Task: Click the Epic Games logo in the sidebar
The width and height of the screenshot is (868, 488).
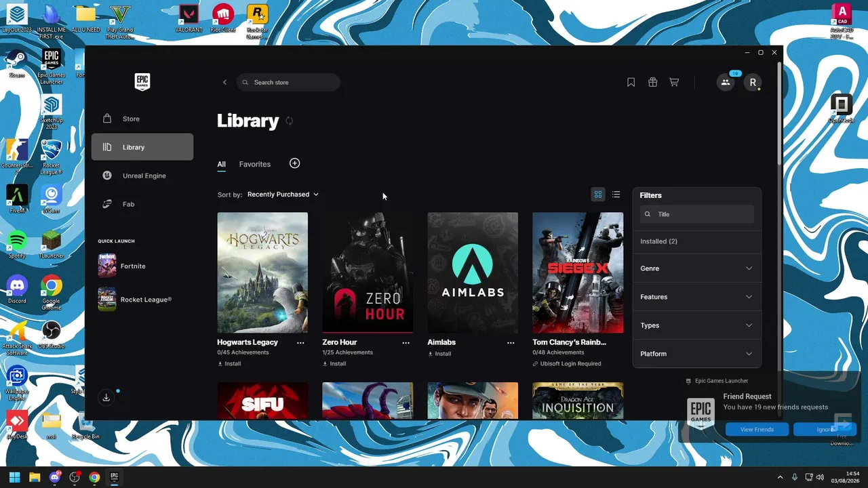Action: [142, 82]
